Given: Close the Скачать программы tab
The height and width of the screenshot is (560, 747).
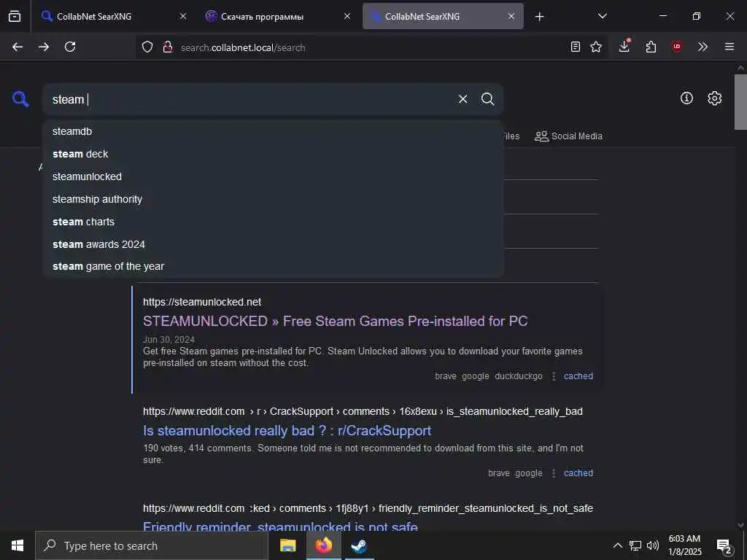Looking at the screenshot, I should [347, 16].
